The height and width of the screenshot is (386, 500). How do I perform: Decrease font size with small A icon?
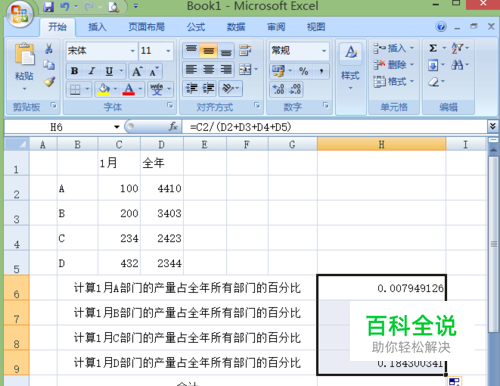[x=154, y=71]
